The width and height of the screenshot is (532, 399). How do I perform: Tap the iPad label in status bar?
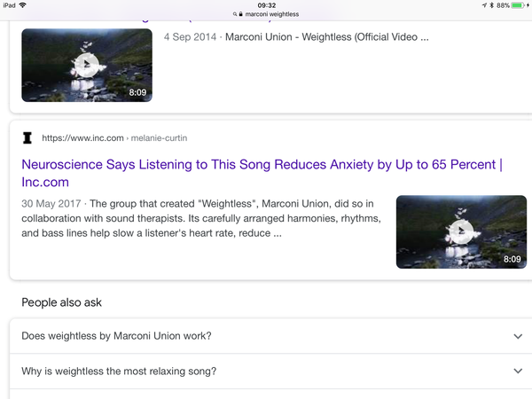9,5
